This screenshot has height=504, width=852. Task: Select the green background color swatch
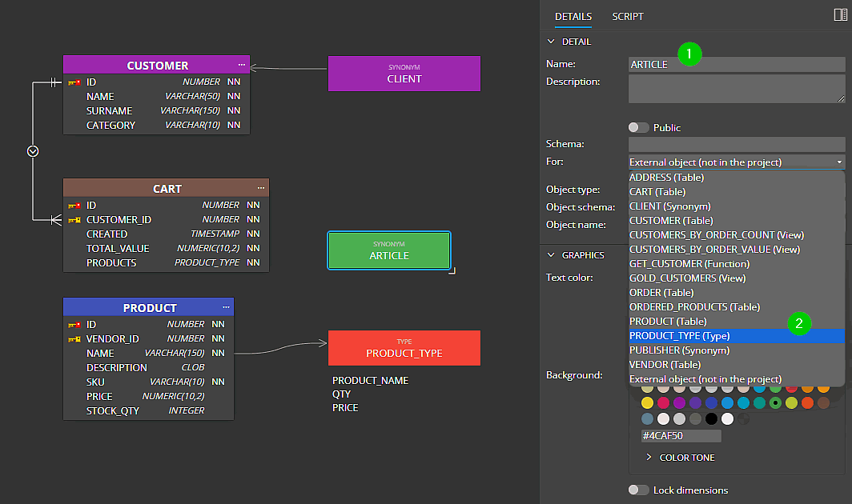tap(774, 403)
